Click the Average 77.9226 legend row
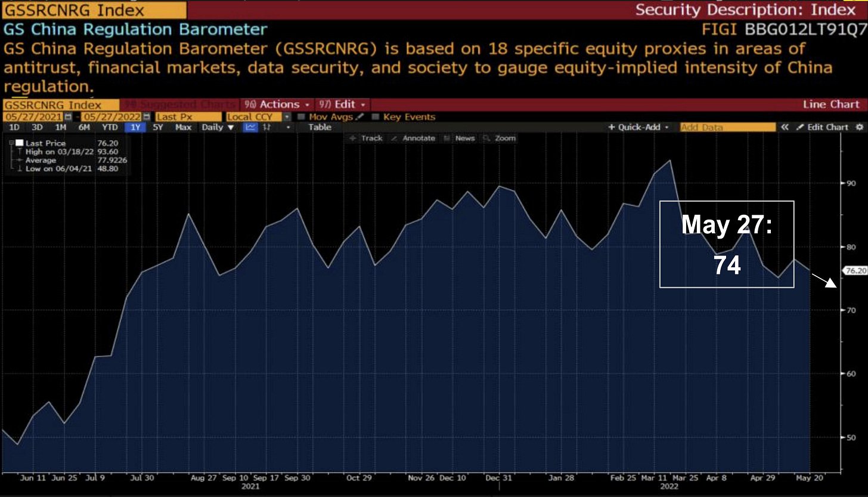Viewport: 868px width, 497px height. click(72, 160)
